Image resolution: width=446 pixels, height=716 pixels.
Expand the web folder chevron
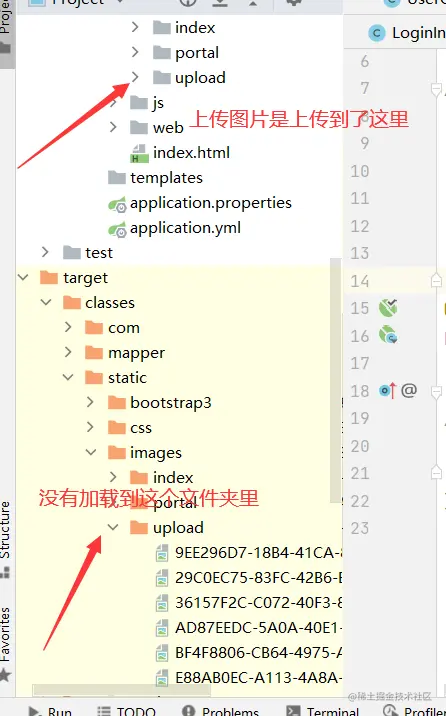click(113, 127)
